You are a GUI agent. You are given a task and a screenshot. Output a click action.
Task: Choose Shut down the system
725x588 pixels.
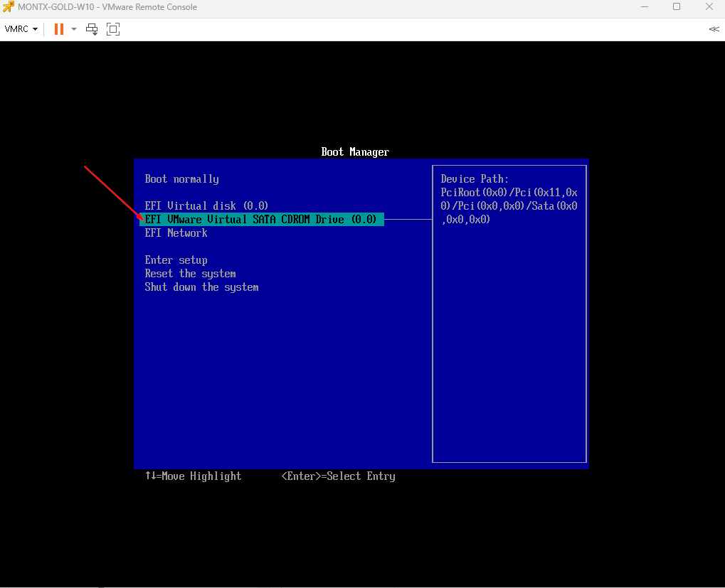click(201, 287)
